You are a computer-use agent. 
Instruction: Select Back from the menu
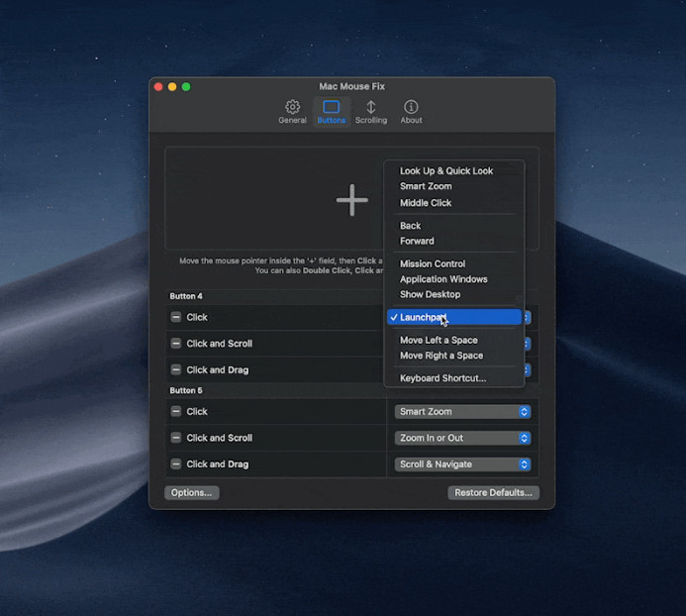tap(454, 226)
